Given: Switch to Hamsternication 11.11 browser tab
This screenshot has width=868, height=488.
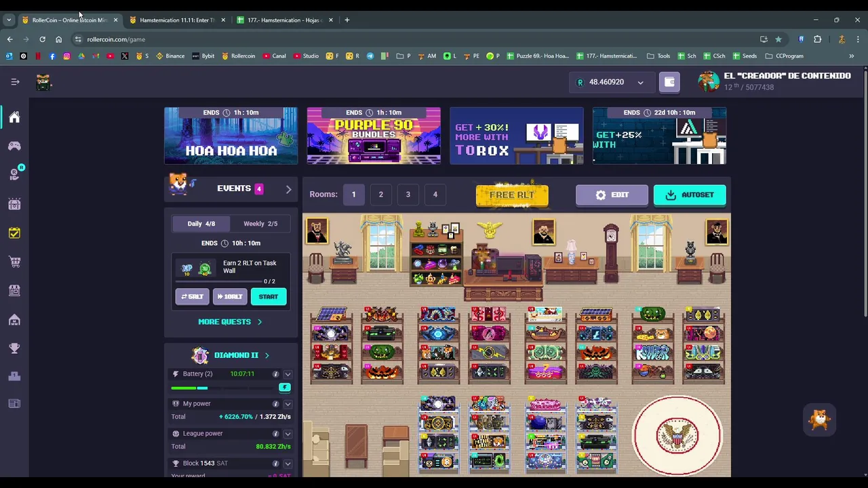Looking at the screenshot, I should pyautogui.click(x=178, y=20).
